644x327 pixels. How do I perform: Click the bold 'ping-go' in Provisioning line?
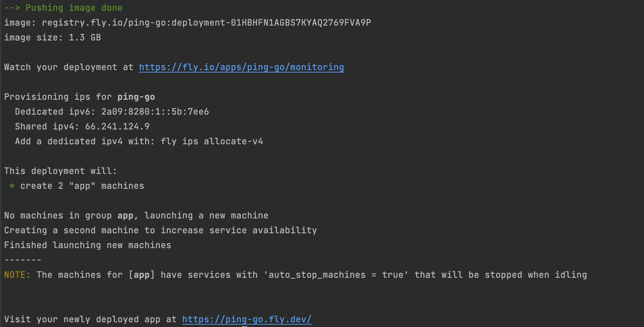pyautogui.click(x=136, y=97)
